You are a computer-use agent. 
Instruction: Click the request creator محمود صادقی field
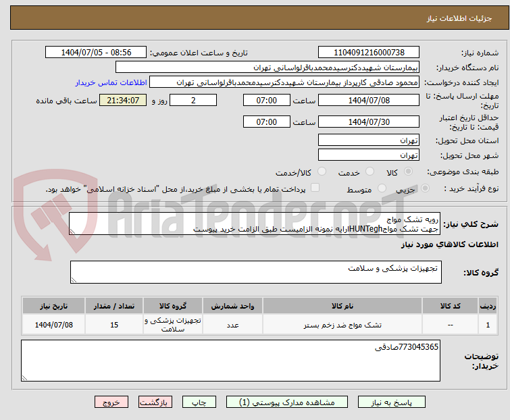284,82
